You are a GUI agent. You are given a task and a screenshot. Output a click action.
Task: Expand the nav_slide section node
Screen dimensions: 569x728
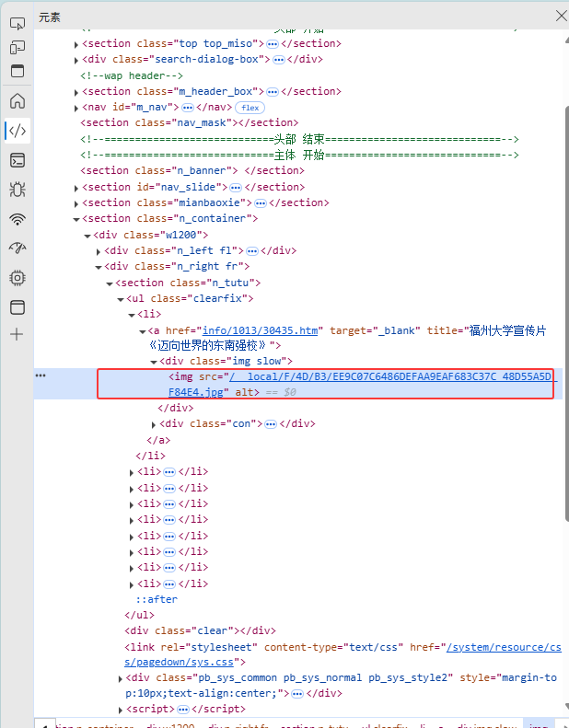[x=76, y=188]
